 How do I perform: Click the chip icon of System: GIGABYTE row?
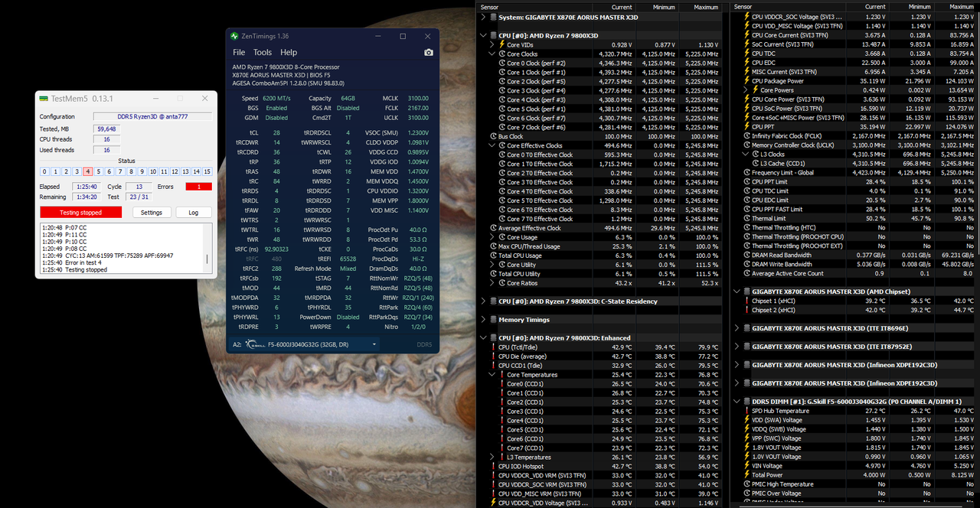click(493, 17)
